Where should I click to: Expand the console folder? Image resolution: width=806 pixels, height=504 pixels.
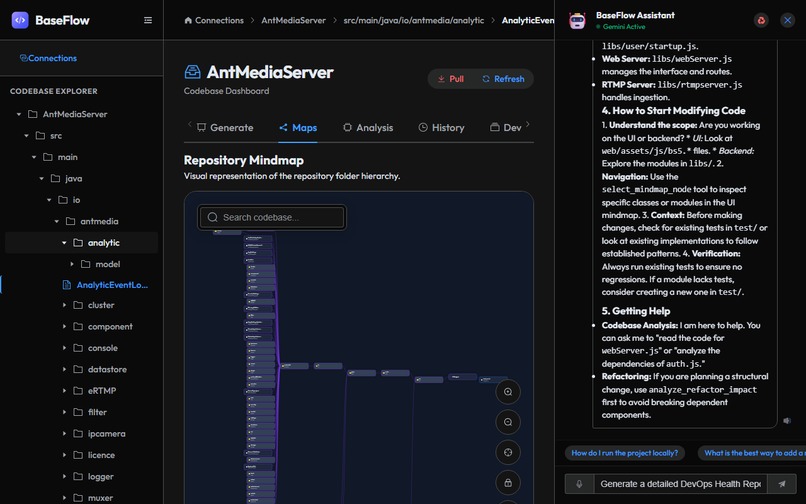pyautogui.click(x=64, y=348)
